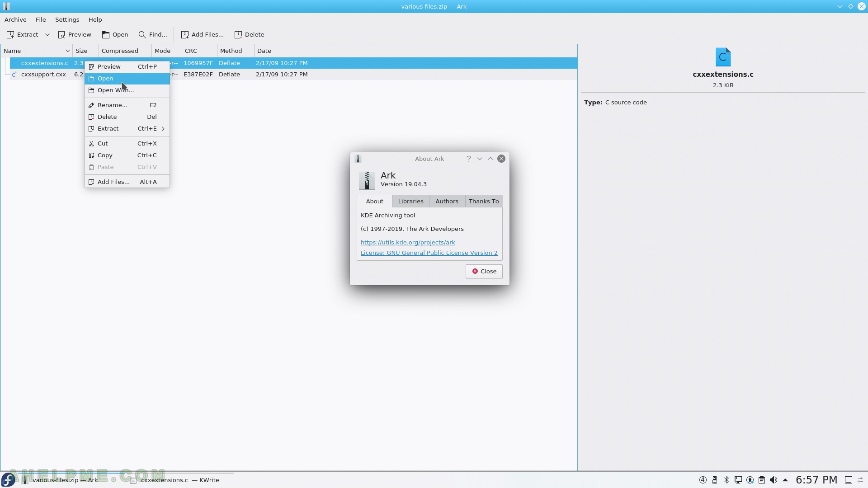Click the E387E02F CRC cell
This screenshot has width=868, height=488.
click(x=198, y=75)
